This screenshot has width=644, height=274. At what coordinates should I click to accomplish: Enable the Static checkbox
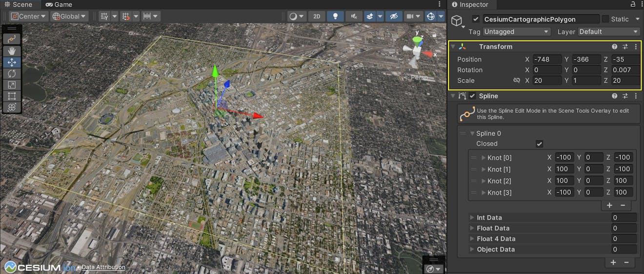click(605, 19)
